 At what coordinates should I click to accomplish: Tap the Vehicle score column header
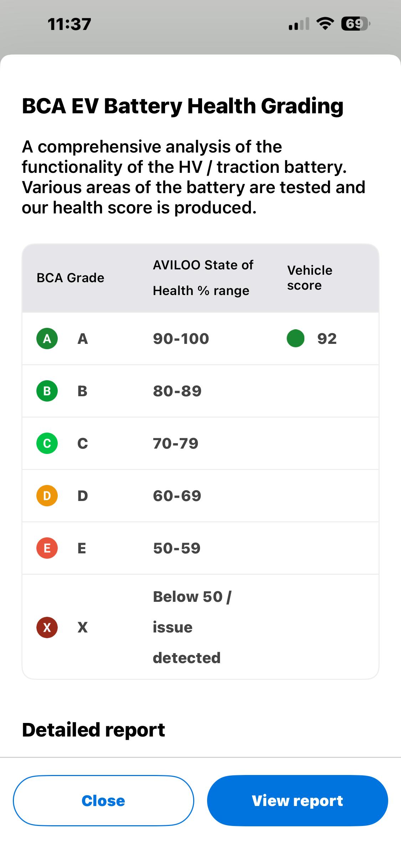pos(310,278)
